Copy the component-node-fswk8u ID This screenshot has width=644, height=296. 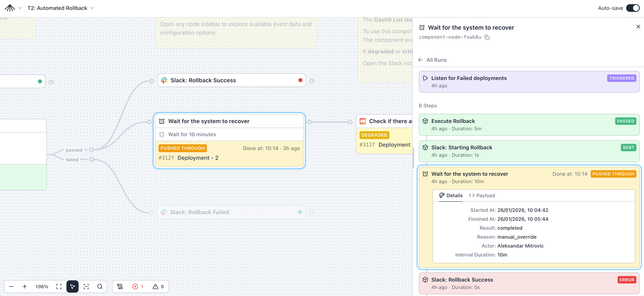(x=487, y=37)
